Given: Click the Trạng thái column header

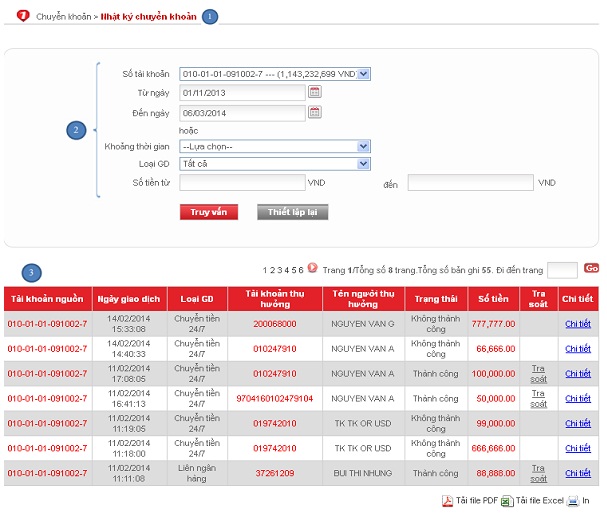Looking at the screenshot, I should coord(436,299).
